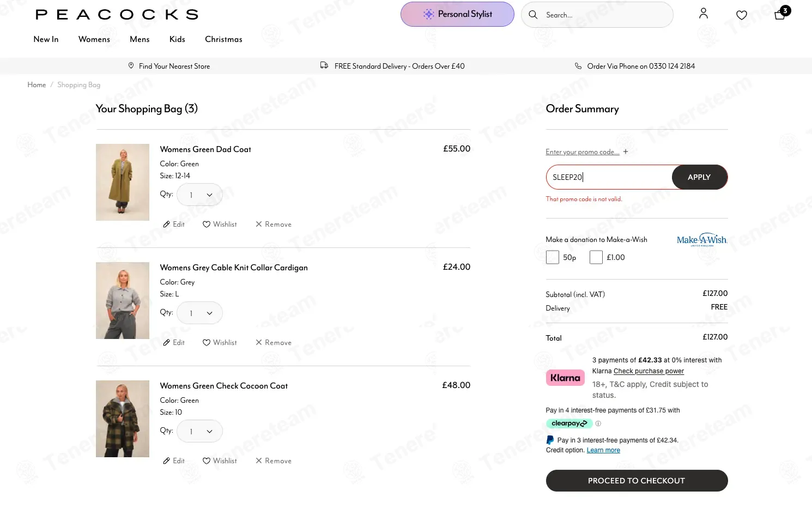Open Klarna 'Check purchase power' link

649,371
